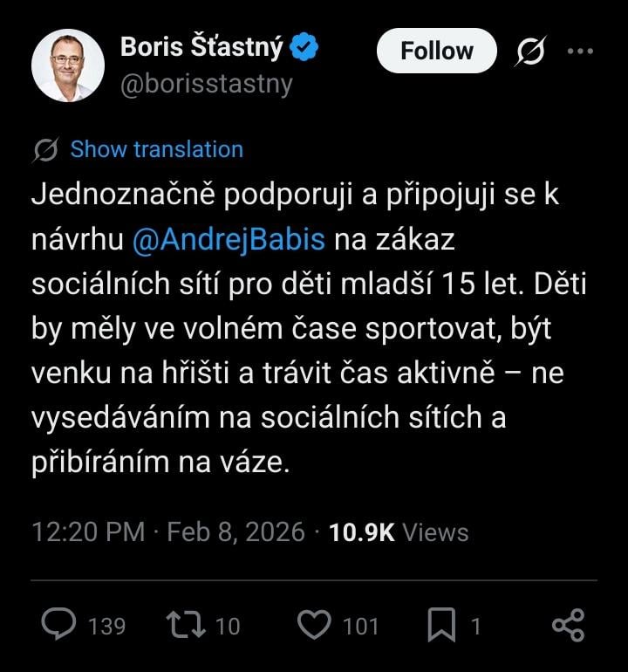The image size is (628, 672).
Task: Click the post body text
Action: point(297,329)
